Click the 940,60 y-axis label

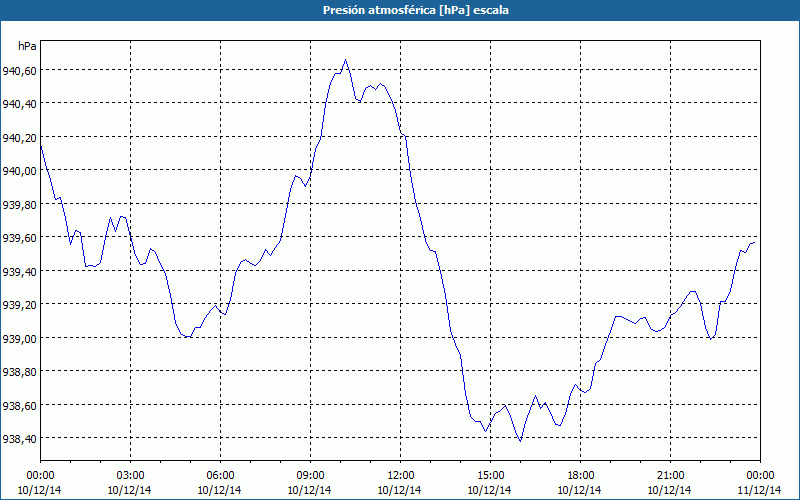pos(19,71)
